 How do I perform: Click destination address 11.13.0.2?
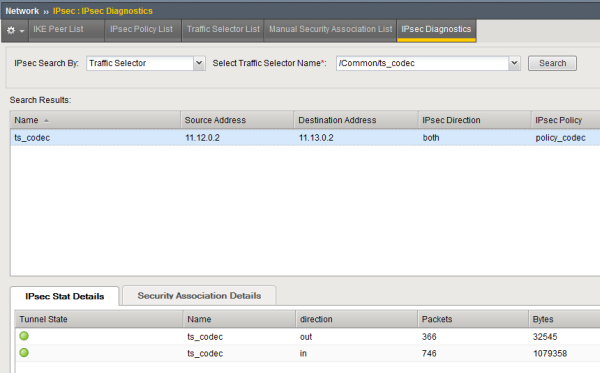(316, 138)
